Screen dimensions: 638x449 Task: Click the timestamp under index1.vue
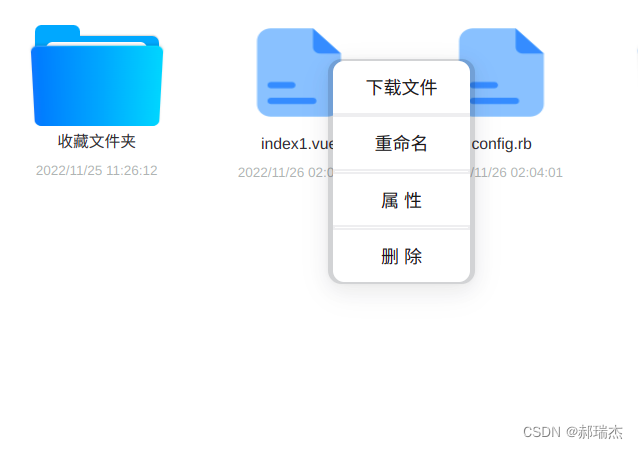coord(286,172)
